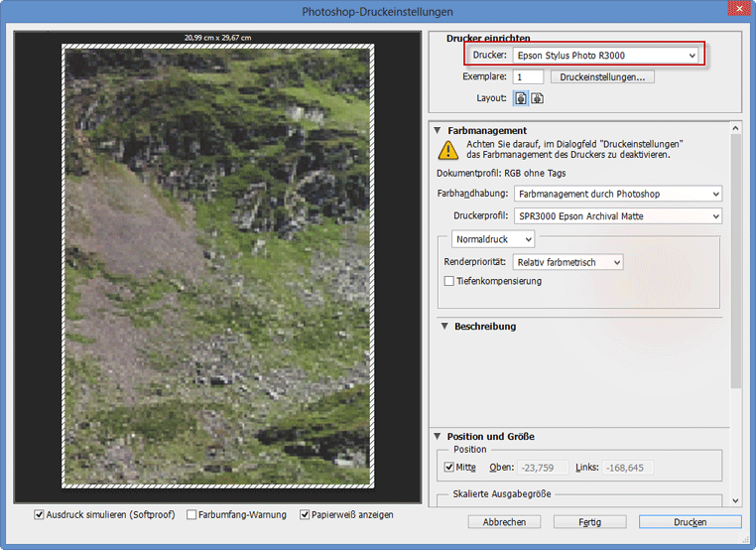
Task: Open the Farbhandhabung dropdown
Action: [x=618, y=194]
